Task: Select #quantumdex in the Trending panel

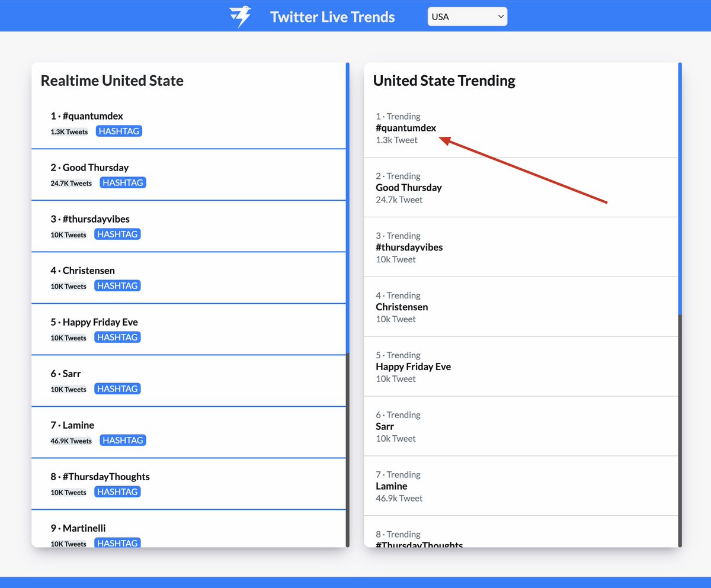Action: (x=406, y=128)
